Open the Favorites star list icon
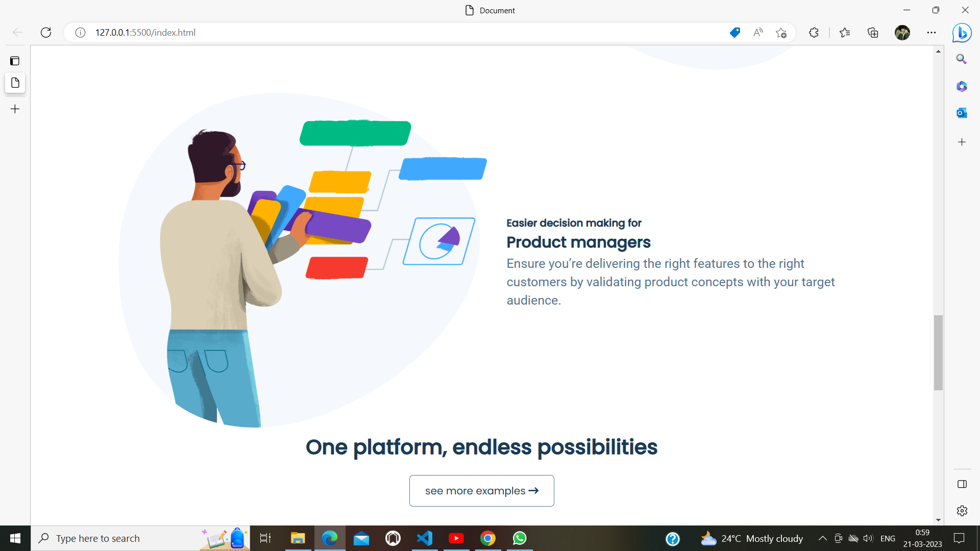Viewport: 980px width, 551px height. tap(845, 33)
